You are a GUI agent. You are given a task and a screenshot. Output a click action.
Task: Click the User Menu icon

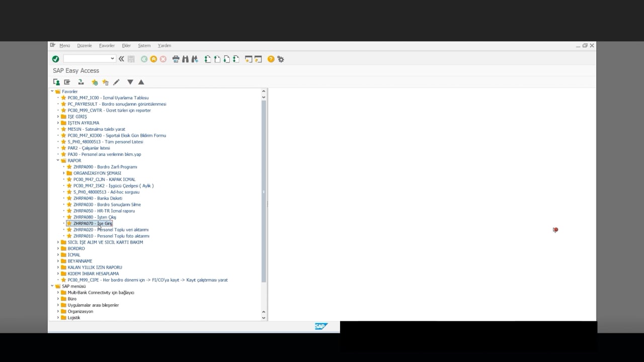pyautogui.click(x=57, y=82)
